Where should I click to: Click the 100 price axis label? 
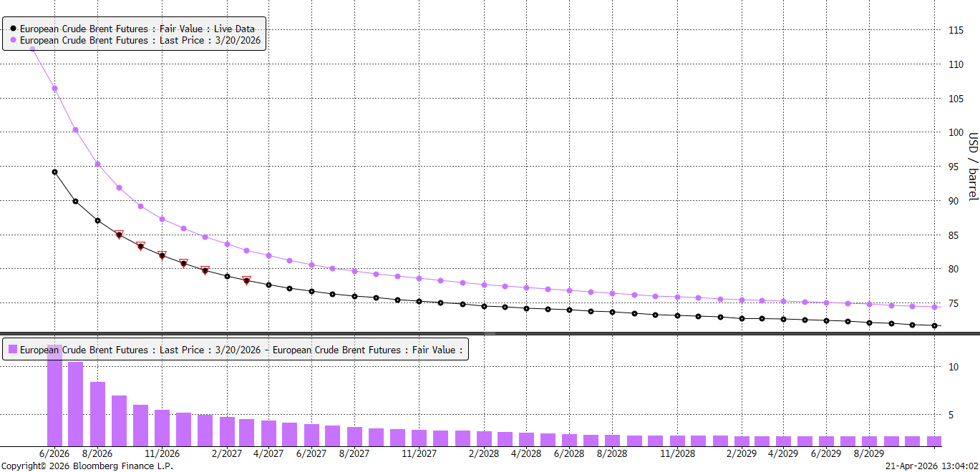(956, 132)
